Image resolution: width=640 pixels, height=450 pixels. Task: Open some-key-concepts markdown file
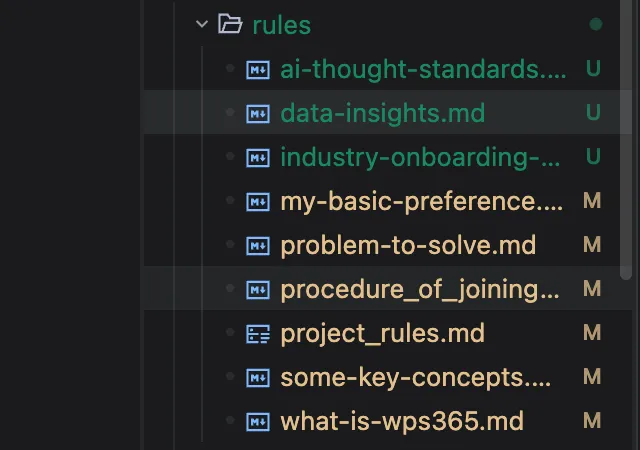(416, 377)
